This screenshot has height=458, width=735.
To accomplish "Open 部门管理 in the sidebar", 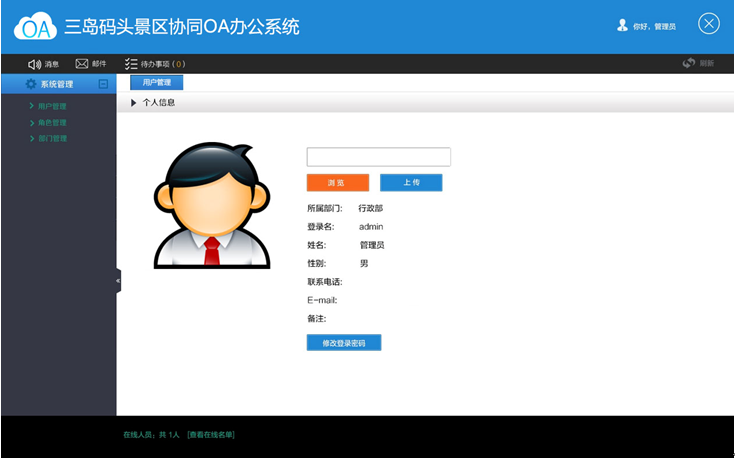I will [x=52, y=138].
